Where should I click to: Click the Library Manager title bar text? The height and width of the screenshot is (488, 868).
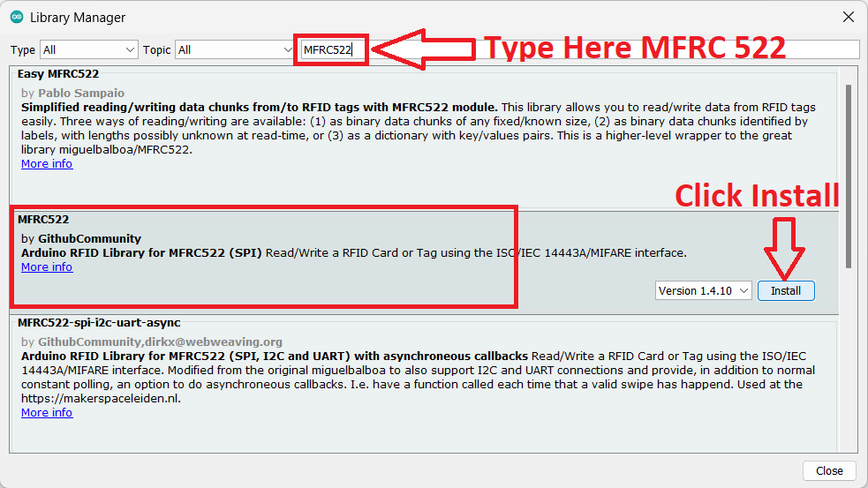(x=78, y=18)
